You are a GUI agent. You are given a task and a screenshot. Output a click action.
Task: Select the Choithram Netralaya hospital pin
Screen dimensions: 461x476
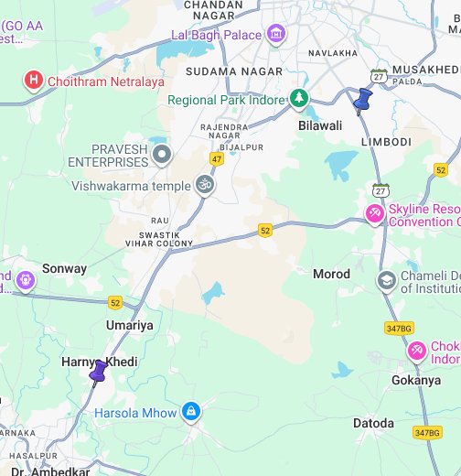(x=34, y=81)
